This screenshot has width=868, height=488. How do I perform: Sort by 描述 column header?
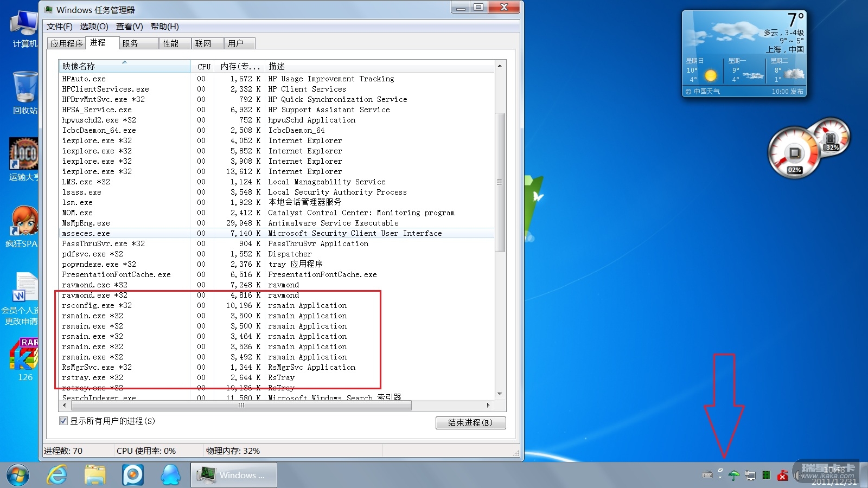click(379, 66)
